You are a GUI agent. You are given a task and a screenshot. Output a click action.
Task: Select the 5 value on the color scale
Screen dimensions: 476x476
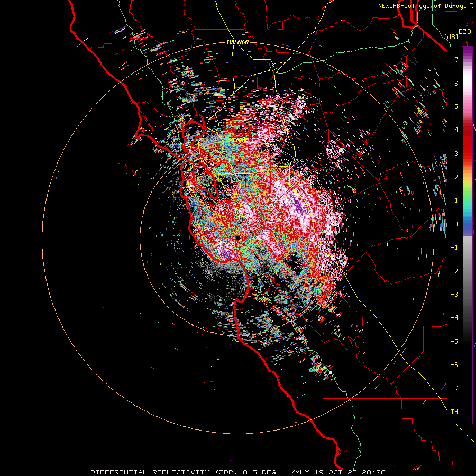click(456, 106)
